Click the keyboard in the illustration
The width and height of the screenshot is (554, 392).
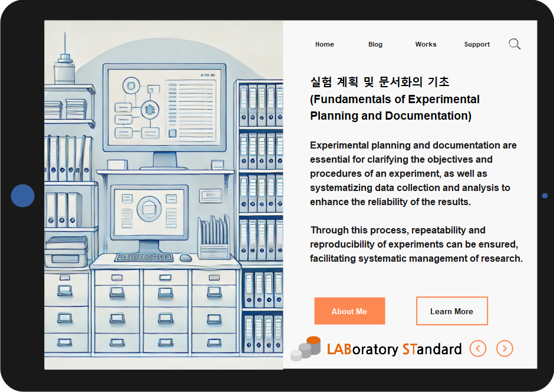tap(143, 258)
